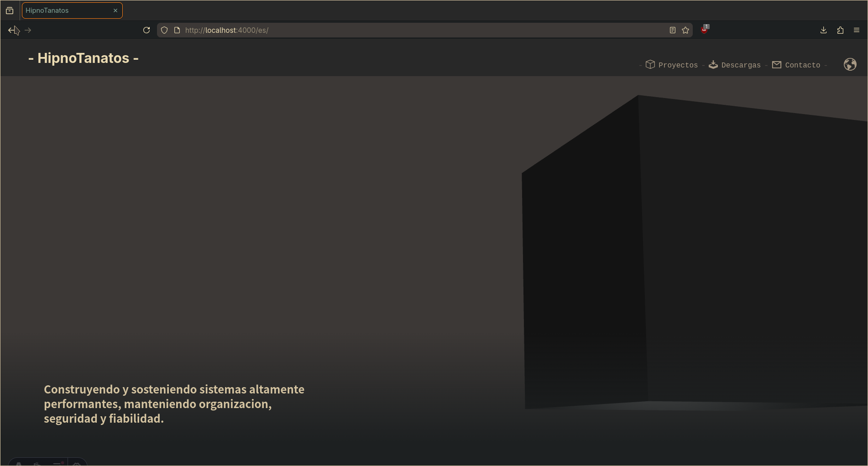Switch to the HipnoTanatos tab
The height and width of the screenshot is (466, 868).
(64, 10)
